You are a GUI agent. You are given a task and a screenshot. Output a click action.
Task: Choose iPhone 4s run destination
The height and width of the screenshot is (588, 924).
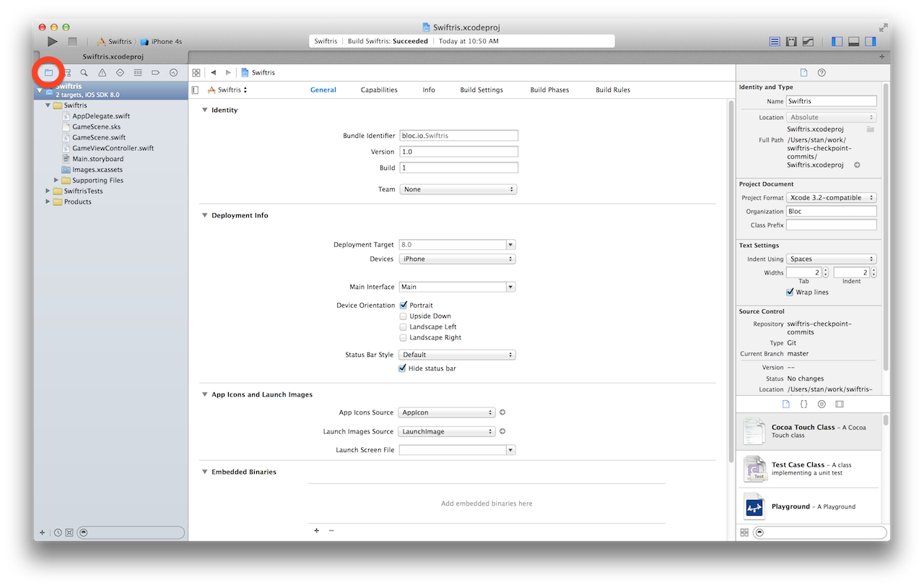coord(161,42)
